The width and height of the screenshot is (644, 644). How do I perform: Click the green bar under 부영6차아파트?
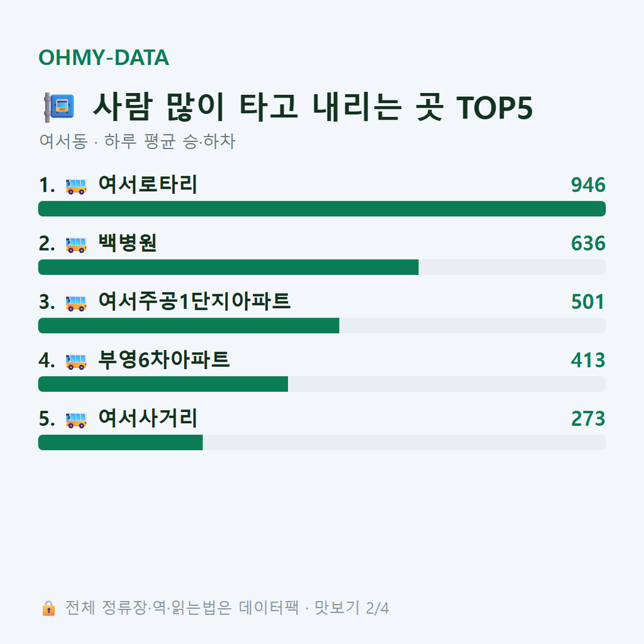point(163,384)
